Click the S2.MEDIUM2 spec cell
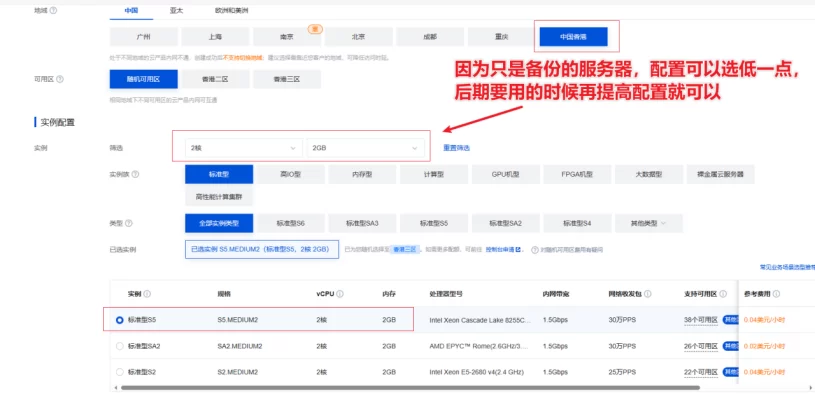Screen dimensions: 815x397 pos(238,372)
